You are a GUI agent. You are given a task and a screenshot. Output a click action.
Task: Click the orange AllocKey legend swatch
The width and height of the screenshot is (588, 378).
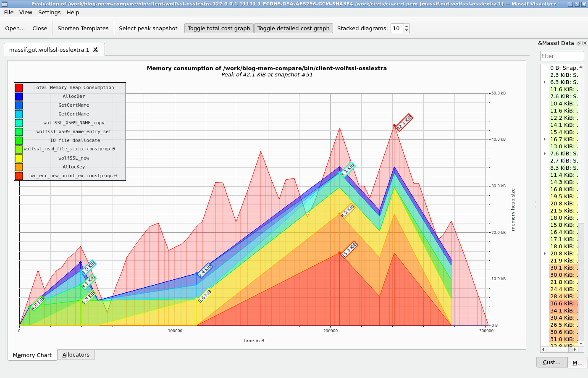pyautogui.click(x=19, y=167)
